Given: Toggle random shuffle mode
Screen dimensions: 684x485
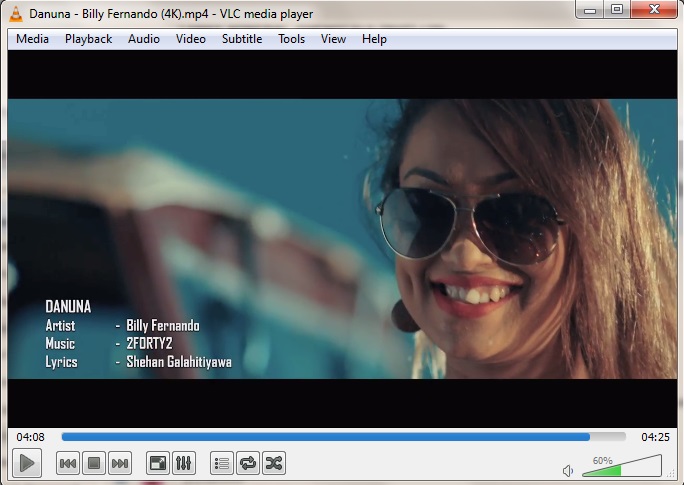Looking at the screenshot, I should (x=274, y=463).
